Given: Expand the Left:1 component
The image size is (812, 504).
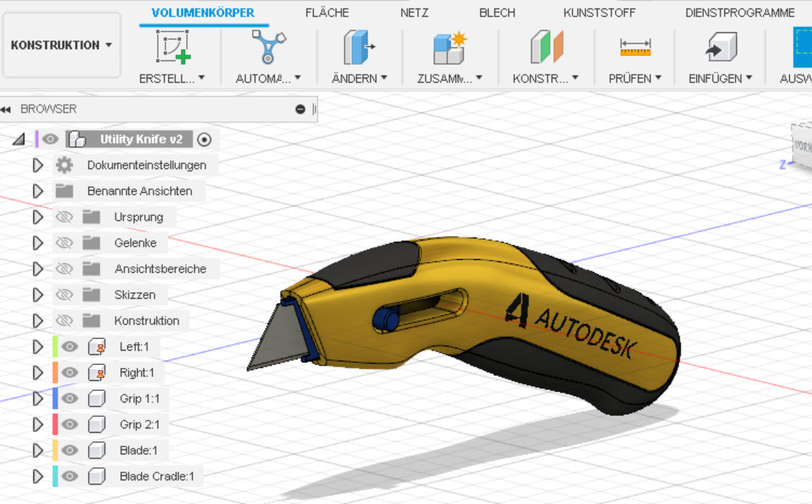Looking at the screenshot, I should 38,346.
